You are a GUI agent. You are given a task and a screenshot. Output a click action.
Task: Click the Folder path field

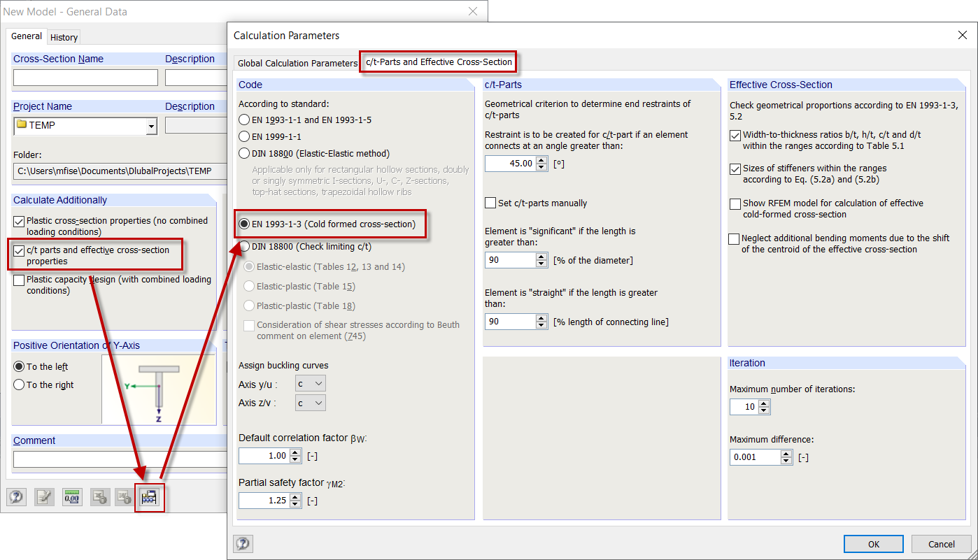tap(120, 171)
